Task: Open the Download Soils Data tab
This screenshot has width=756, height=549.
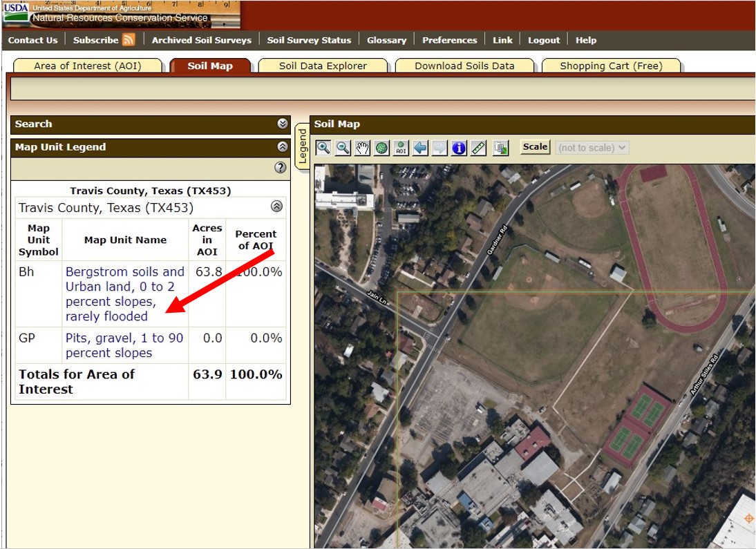Action: point(464,66)
